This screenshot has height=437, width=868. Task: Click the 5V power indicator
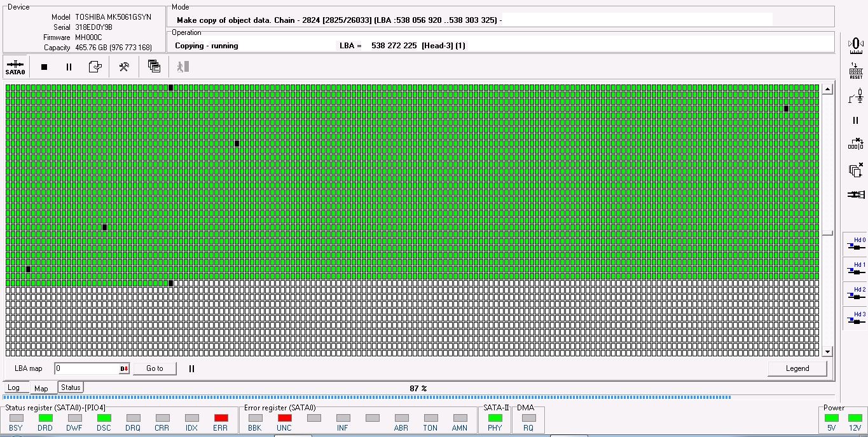click(831, 418)
